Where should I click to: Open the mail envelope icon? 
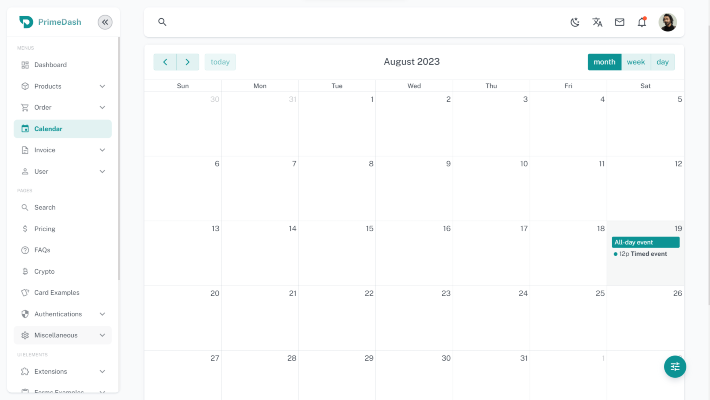(x=619, y=22)
